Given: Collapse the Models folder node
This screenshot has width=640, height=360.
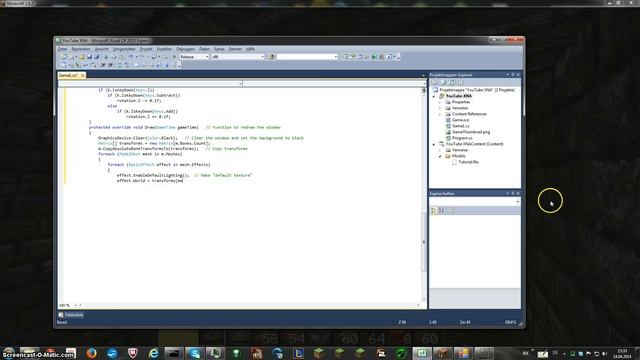Looking at the screenshot, I should [440, 156].
